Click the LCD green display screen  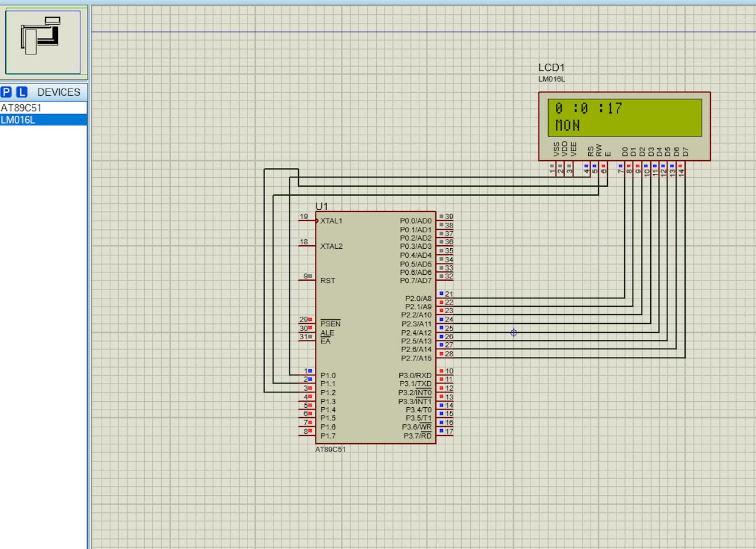pos(624,117)
